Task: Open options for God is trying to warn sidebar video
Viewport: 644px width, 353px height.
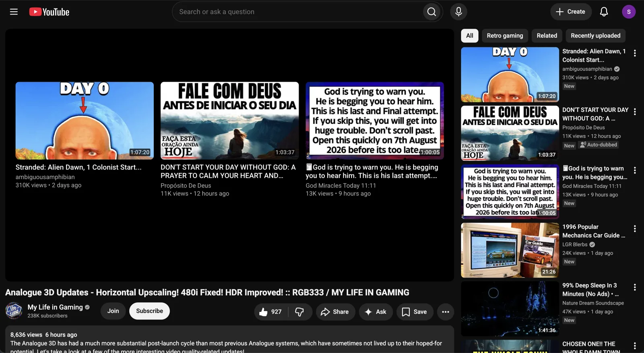Action: pos(635,170)
